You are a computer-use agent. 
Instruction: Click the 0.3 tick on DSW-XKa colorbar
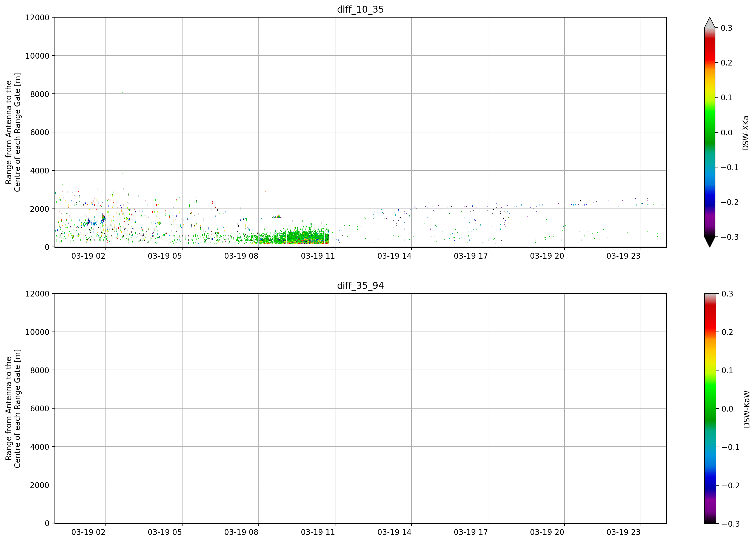727,28
